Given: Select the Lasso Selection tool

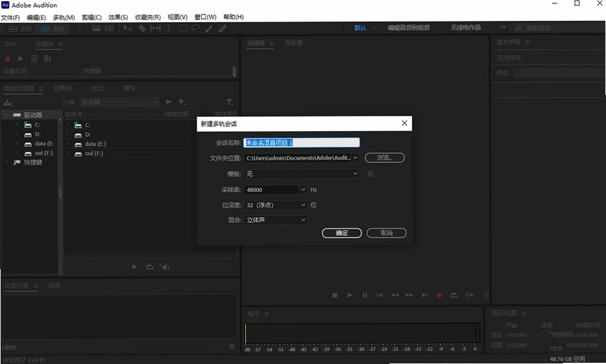Looking at the screenshot, I should click(x=196, y=28).
